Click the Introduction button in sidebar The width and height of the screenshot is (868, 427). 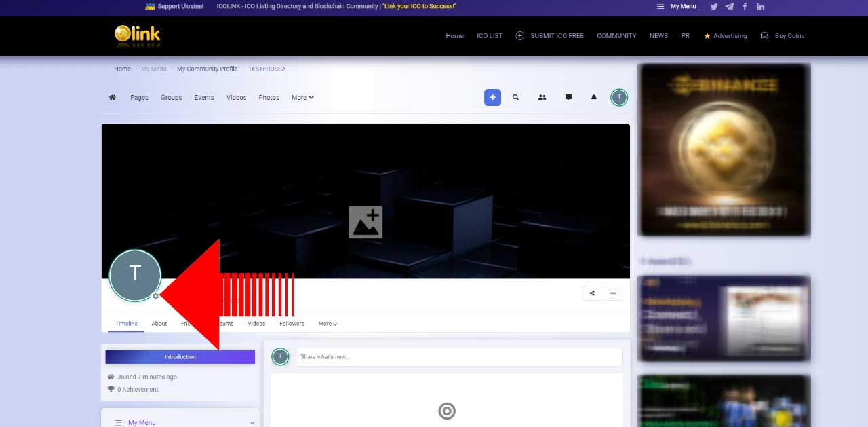tap(180, 357)
